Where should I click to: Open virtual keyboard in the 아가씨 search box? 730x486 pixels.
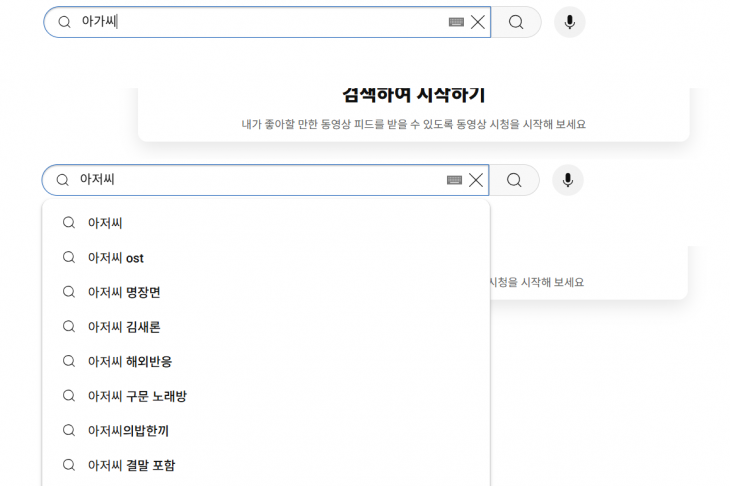(x=456, y=22)
